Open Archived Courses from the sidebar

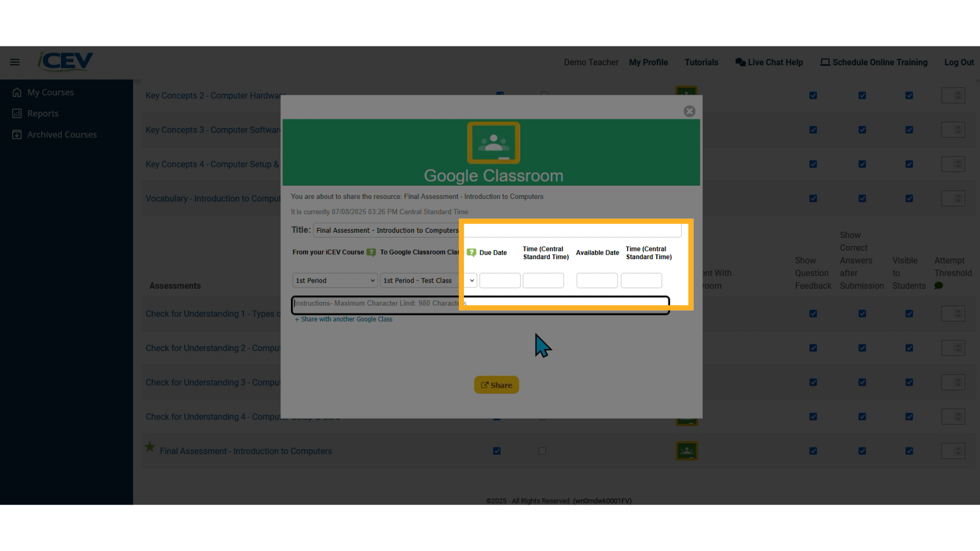coord(55,135)
